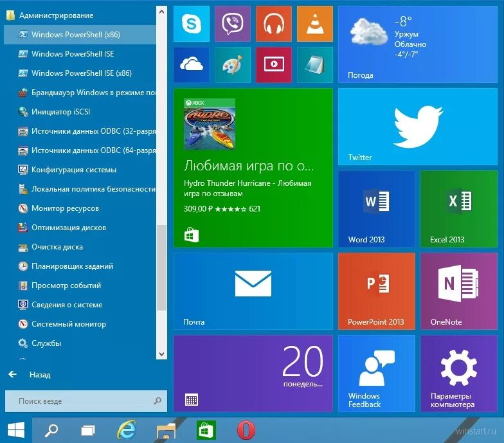
Task: Open Конфигурация системы
Action: click(80, 170)
